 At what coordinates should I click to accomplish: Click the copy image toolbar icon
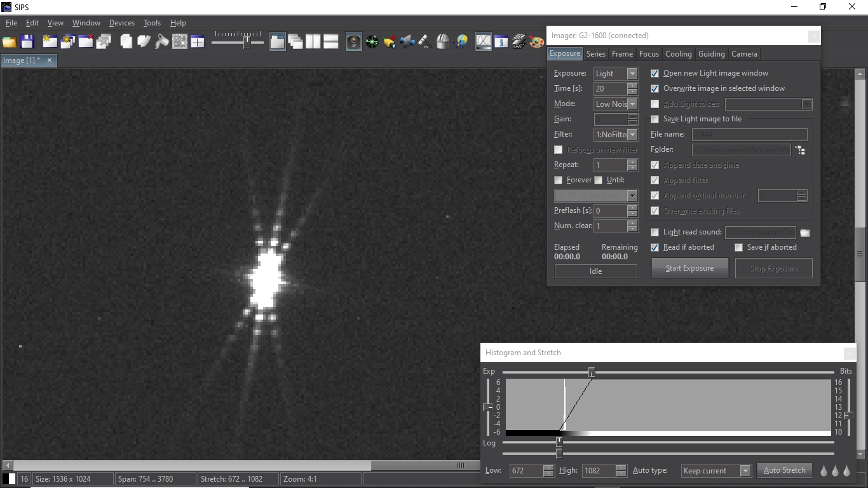[126, 42]
